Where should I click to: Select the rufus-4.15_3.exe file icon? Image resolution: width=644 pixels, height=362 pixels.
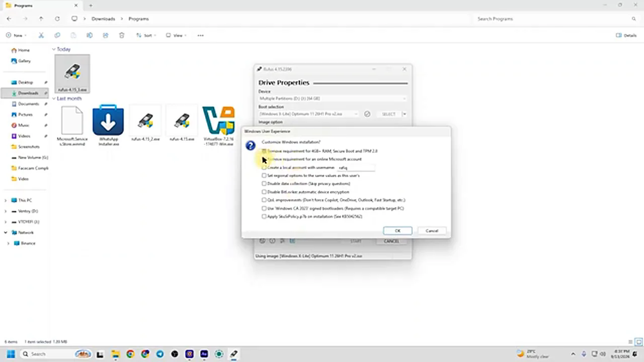tap(72, 74)
